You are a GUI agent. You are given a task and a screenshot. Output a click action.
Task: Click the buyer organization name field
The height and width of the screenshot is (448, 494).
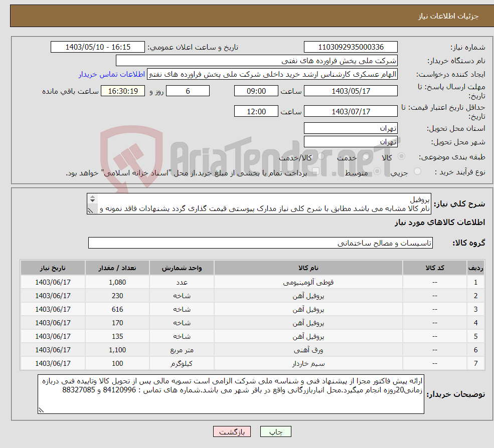[257, 61]
